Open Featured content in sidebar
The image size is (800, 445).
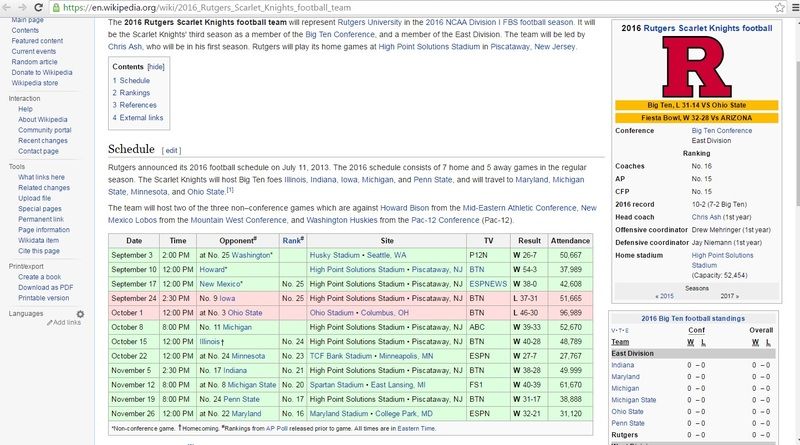click(37, 41)
